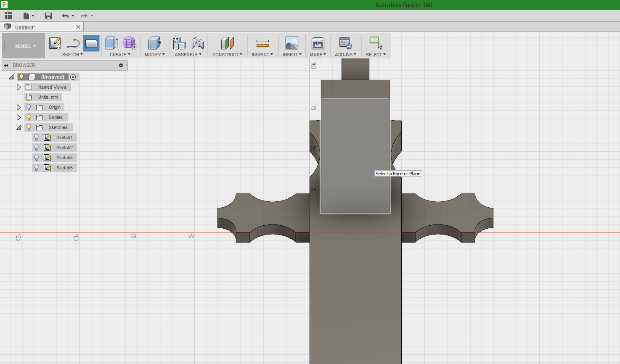Open the undo history dropdown arrow
620x364 pixels.
(x=73, y=16)
